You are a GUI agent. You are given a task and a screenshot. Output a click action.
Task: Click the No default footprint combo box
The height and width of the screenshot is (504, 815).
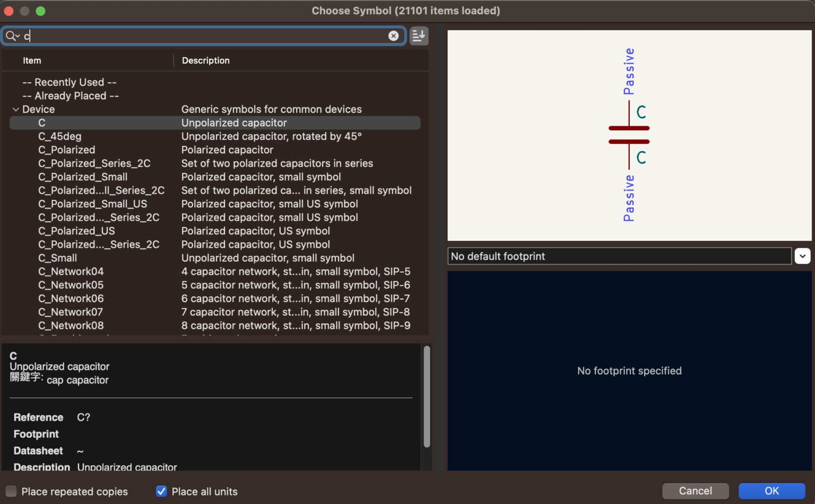tap(619, 256)
